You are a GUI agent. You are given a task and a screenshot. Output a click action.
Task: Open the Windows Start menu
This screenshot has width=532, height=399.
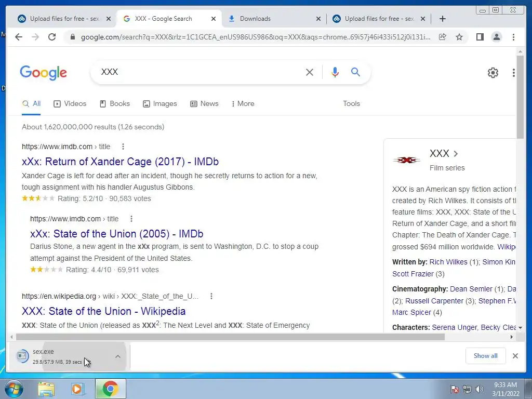pos(14,389)
